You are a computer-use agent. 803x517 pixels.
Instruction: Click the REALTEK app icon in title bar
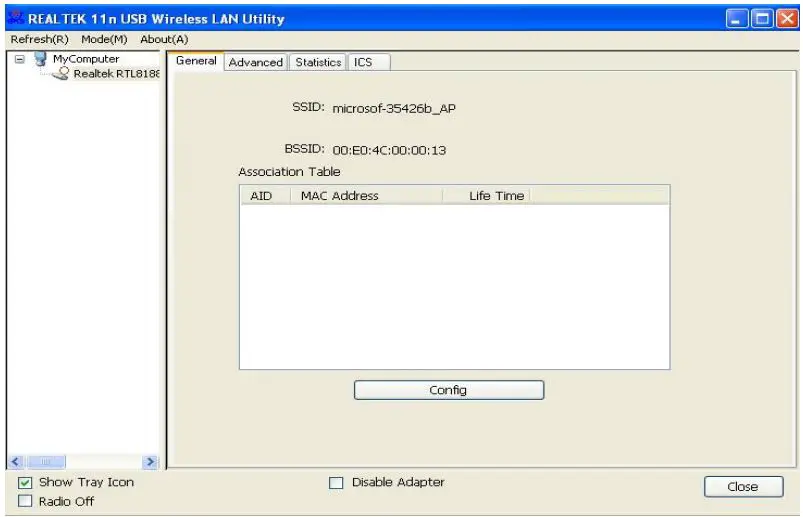click(16, 18)
